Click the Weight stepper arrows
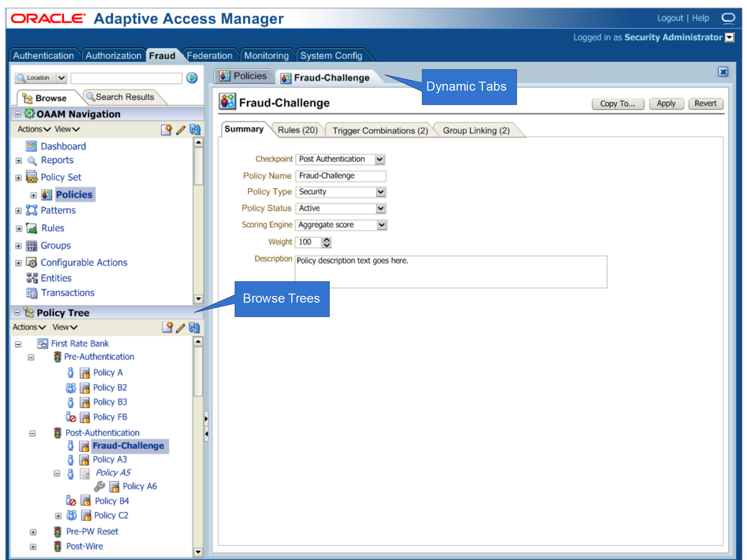This screenshot has width=747, height=560. pyautogui.click(x=327, y=242)
